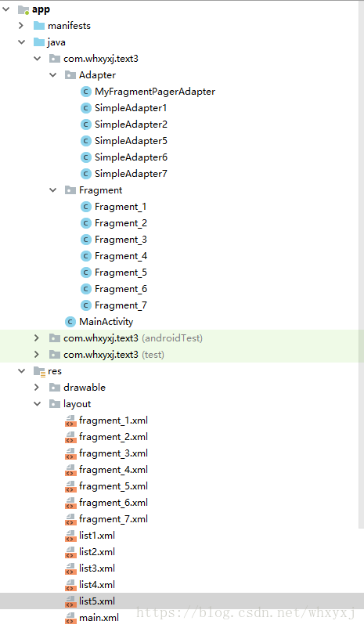This screenshot has width=364, height=628.
Task: Collapse the app module node
Action: [6, 9]
